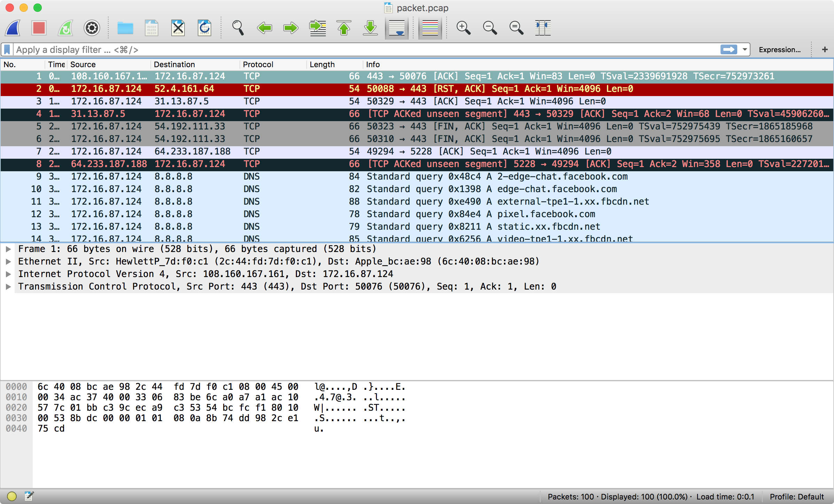Restart the current capture
The width and height of the screenshot is (834, 504).
pos(65,28)
